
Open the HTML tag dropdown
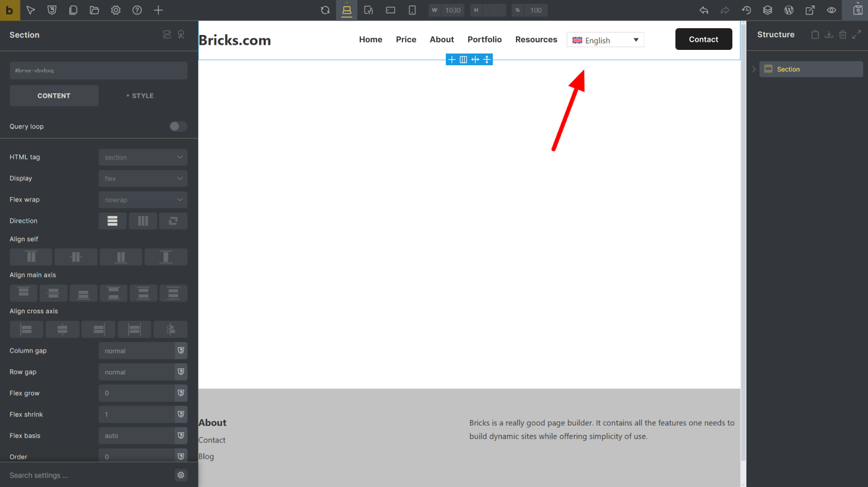pos(143,157)
